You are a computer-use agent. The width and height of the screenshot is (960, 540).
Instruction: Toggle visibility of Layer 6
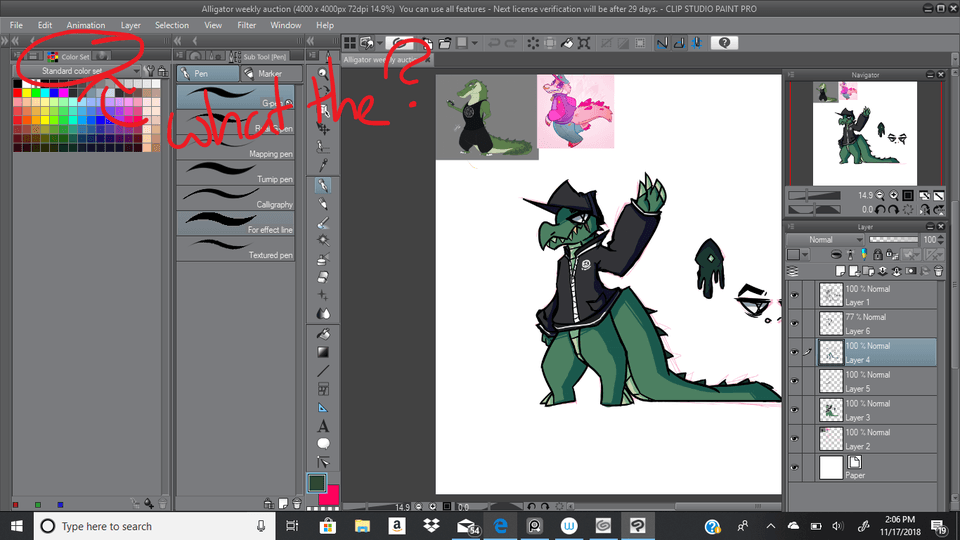click(796, 323)
